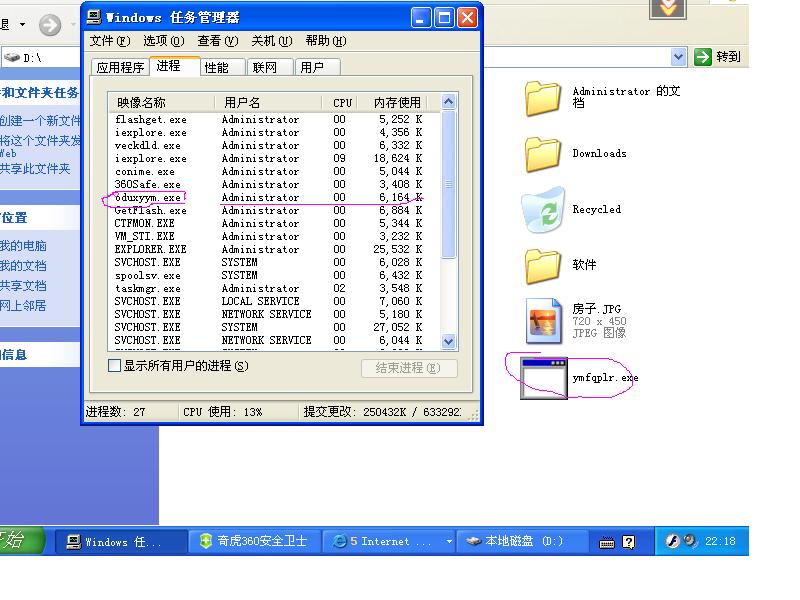Select the VM_STI.EXE process row
The image size is (800, 600).
(x=274, y=236)
